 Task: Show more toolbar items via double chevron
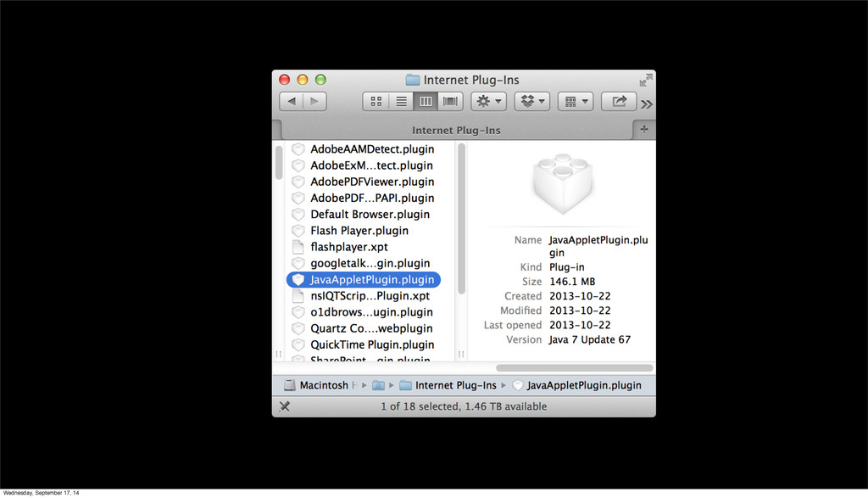[647, 104]
